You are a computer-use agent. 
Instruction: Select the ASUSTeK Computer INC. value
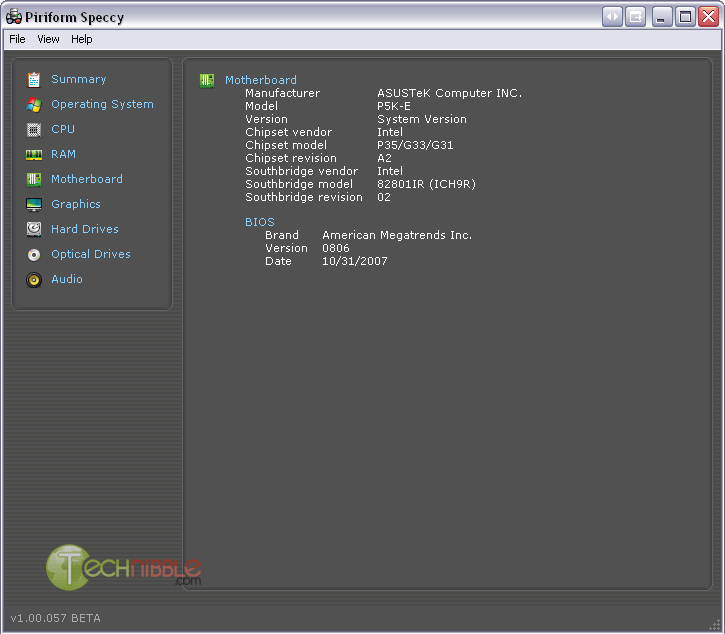[449, 93]
